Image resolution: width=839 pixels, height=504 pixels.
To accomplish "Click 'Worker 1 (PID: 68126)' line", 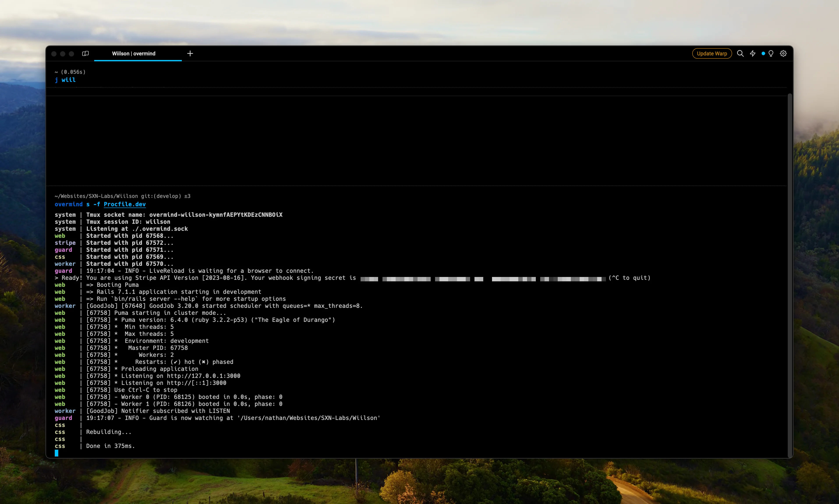I will [x=184, y=404].
